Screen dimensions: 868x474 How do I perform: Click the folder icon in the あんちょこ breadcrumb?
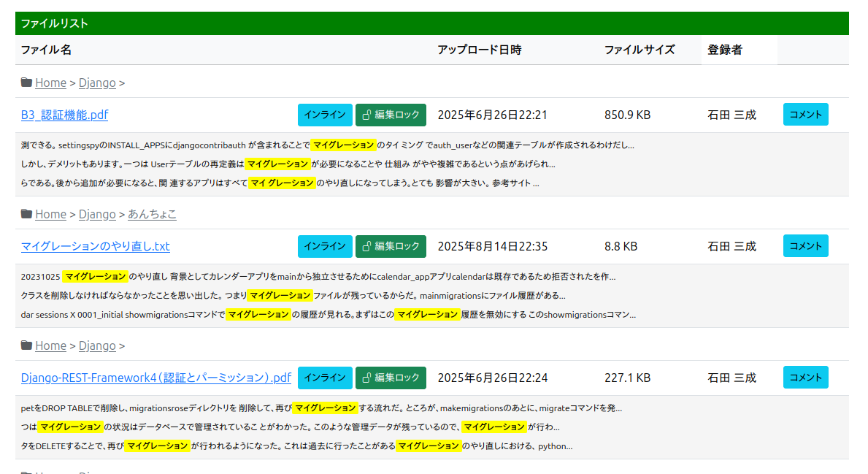point(26,214)
